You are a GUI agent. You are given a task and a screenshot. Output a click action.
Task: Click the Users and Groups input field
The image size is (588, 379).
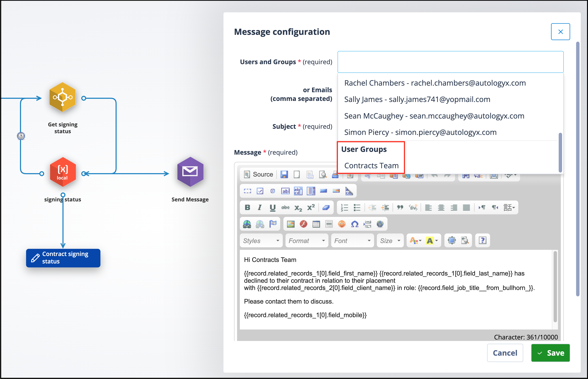tap(451, 62)
